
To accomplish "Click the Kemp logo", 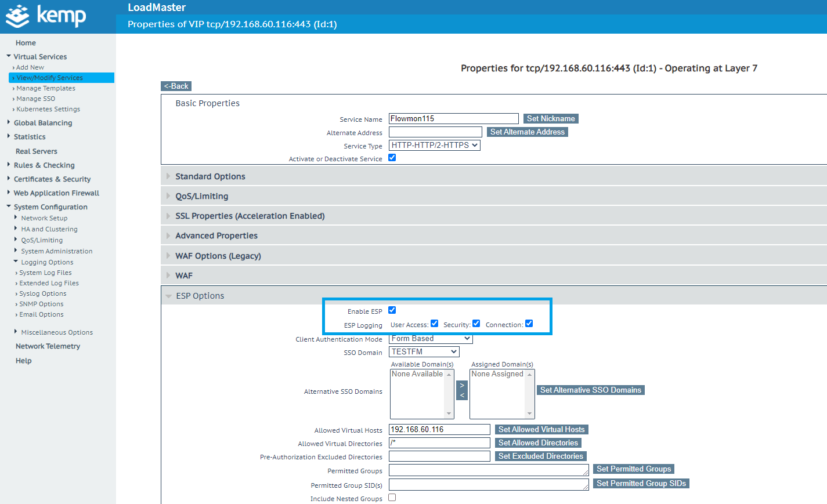I will pos(46,16).
